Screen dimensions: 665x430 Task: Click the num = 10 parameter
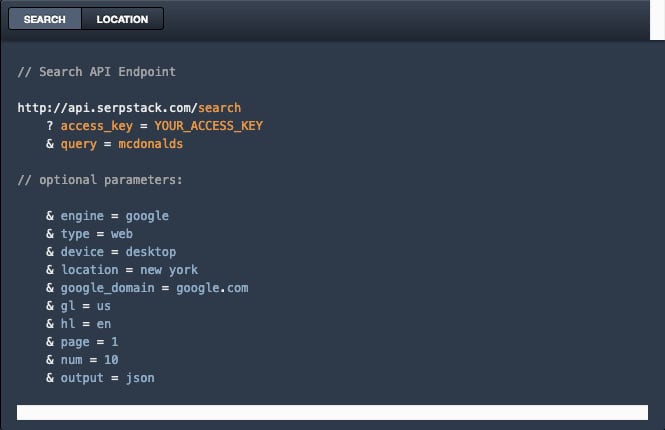click(x=89, y=360)
